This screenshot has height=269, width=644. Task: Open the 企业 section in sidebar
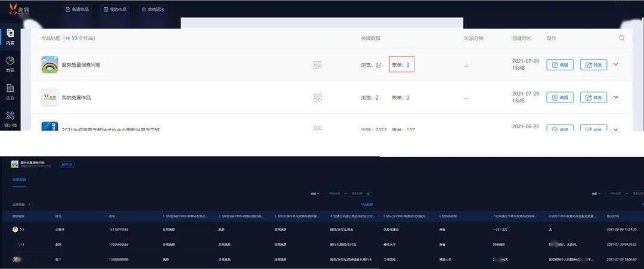[x=10, y=91]
